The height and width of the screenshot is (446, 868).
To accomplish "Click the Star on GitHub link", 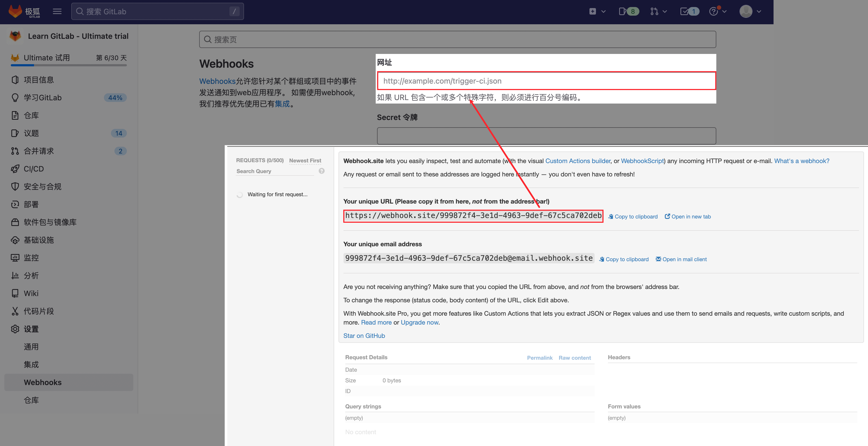I will [364, 336].
